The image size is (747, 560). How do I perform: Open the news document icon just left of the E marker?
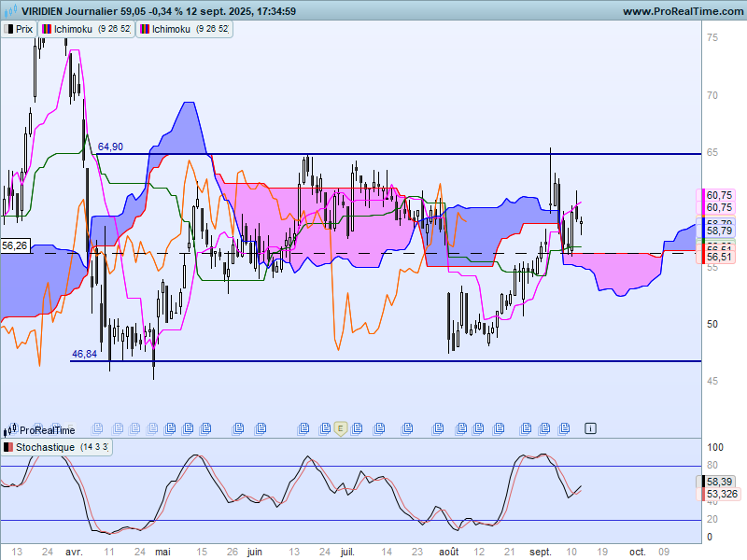pos(325,428)
